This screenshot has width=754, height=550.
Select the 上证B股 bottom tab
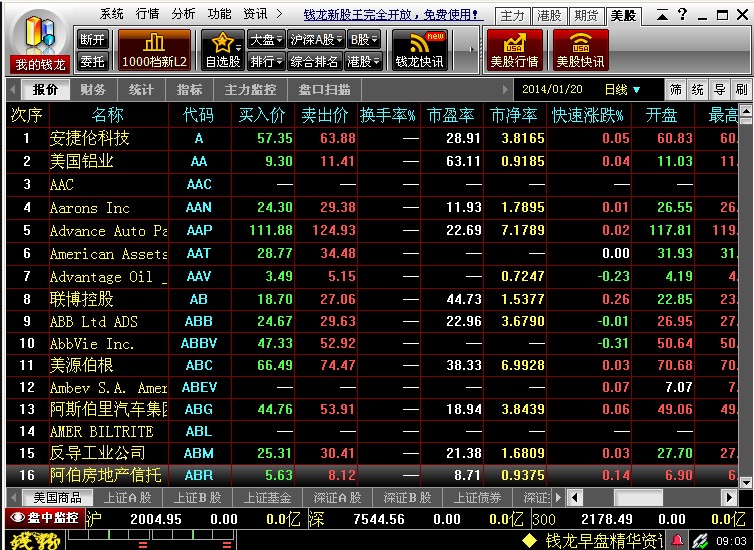click(x=198, y=498)
